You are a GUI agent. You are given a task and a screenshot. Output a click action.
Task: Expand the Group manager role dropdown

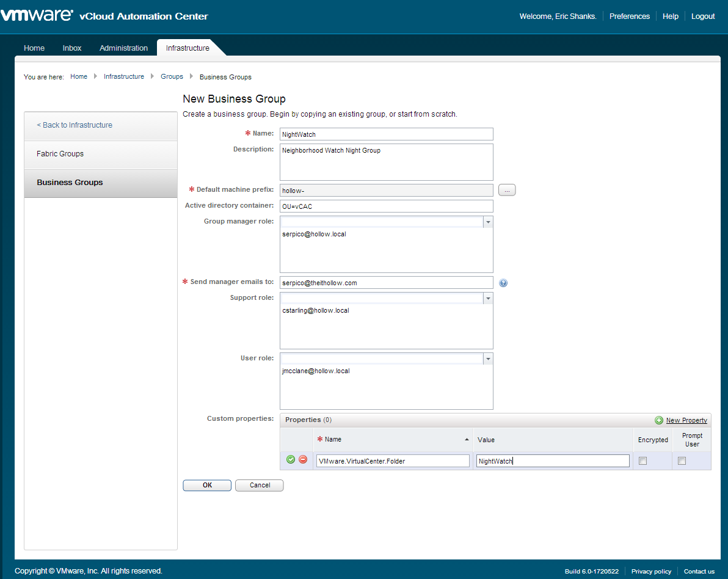[x=487, y=222]
